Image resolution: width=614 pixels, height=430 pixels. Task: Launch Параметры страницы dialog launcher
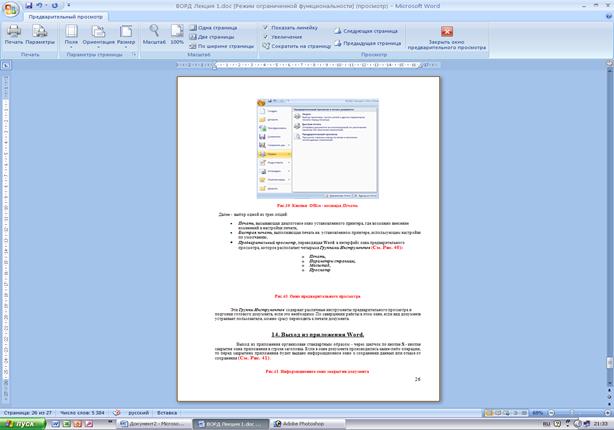point(134,55)
